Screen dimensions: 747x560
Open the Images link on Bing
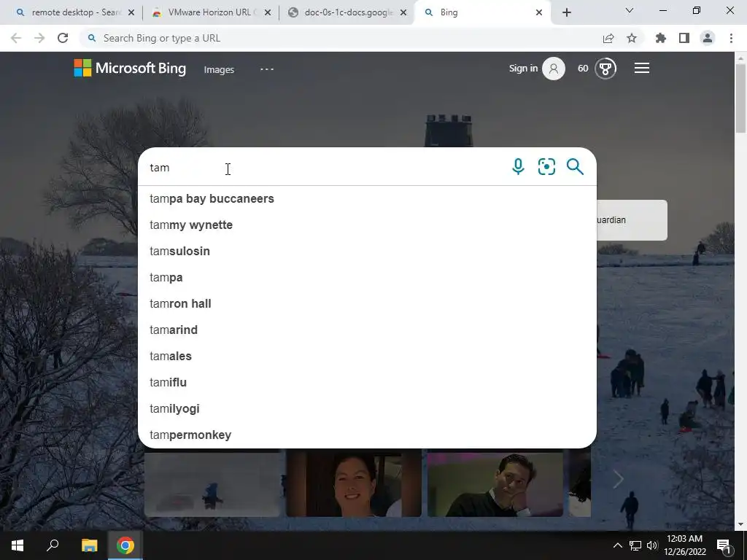pos(219,69)
